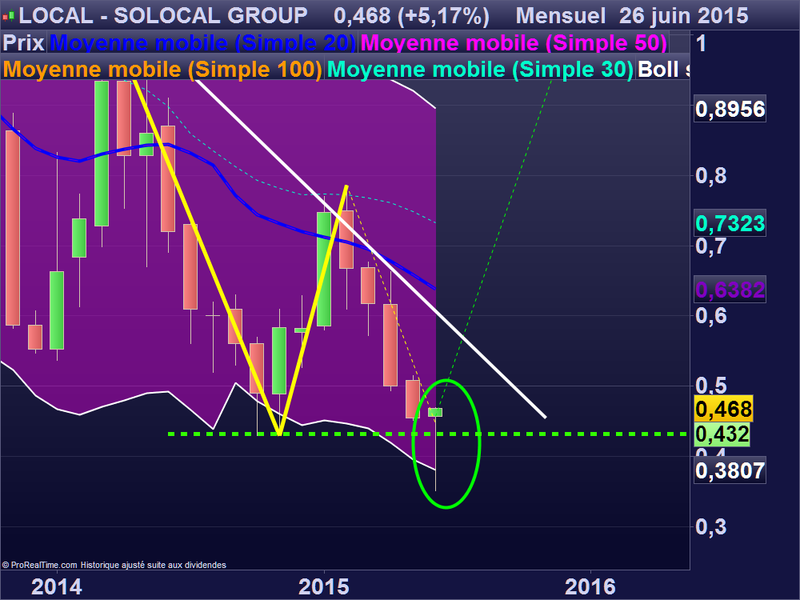Select the Prix indicator label
This screenshot has height=600, width=800.
click(23, 43)
